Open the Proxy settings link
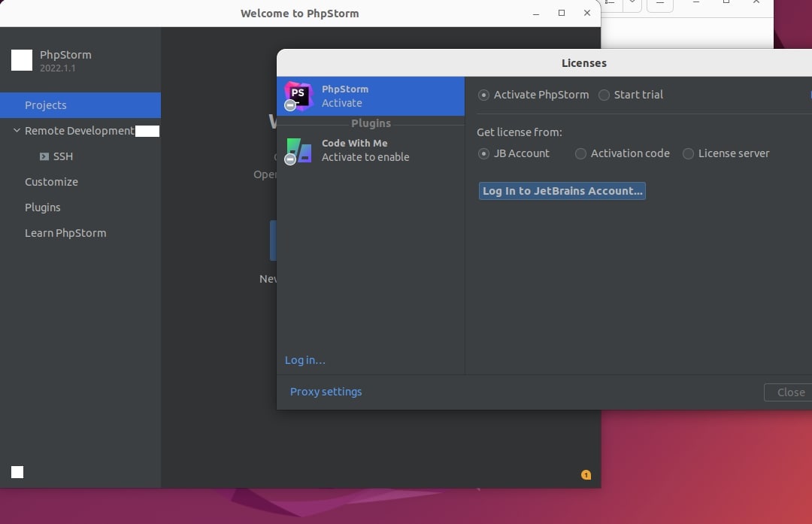The height and width of the screenshot is (524, 812). 326,392
